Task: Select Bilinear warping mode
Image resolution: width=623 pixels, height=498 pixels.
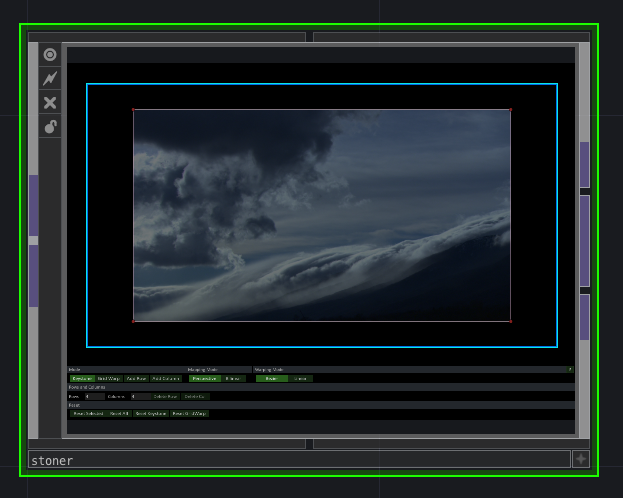Action: 233,379
